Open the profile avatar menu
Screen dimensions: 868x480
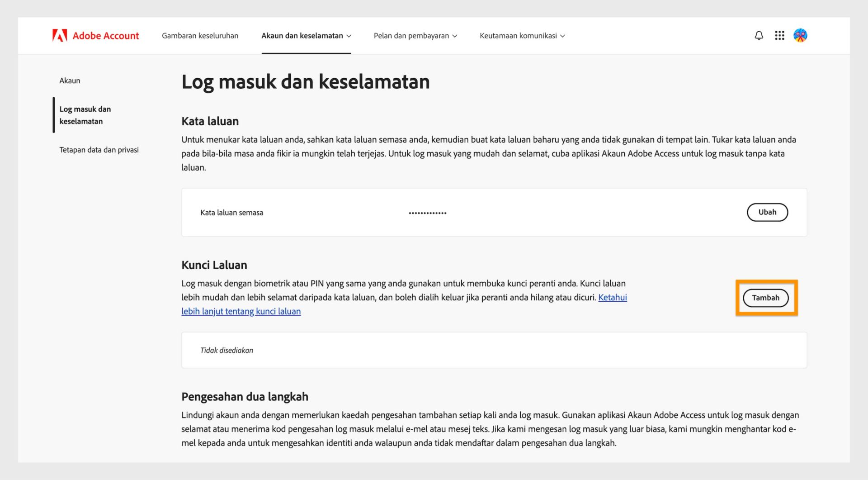coord(800,35)
